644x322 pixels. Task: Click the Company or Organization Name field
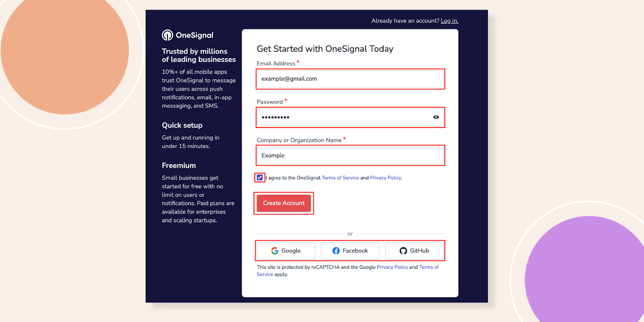tap(350, 155)
